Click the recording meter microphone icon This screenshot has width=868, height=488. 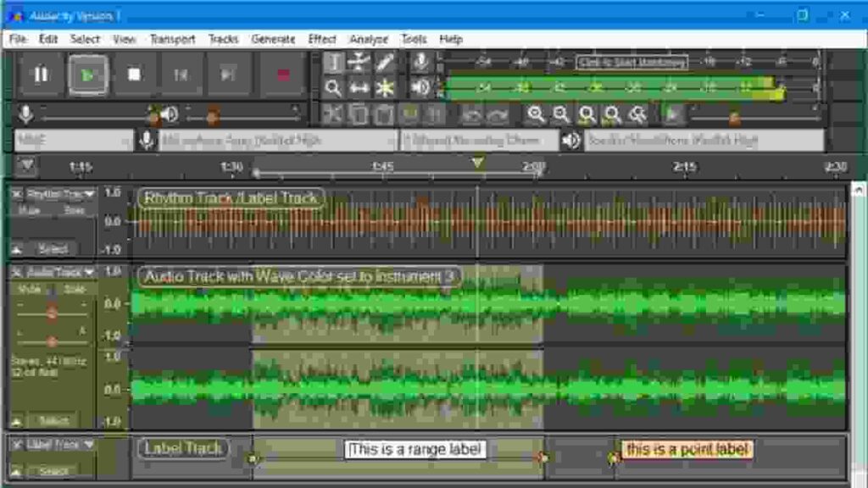coord(420,62)
